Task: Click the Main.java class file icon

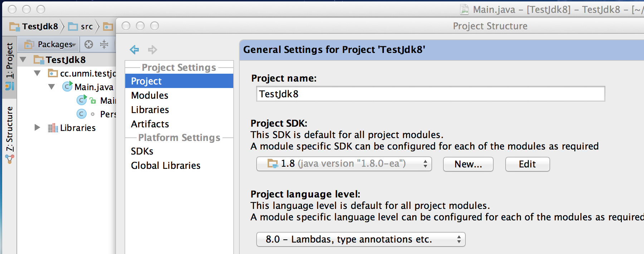Action: click(x=67, y=87)
